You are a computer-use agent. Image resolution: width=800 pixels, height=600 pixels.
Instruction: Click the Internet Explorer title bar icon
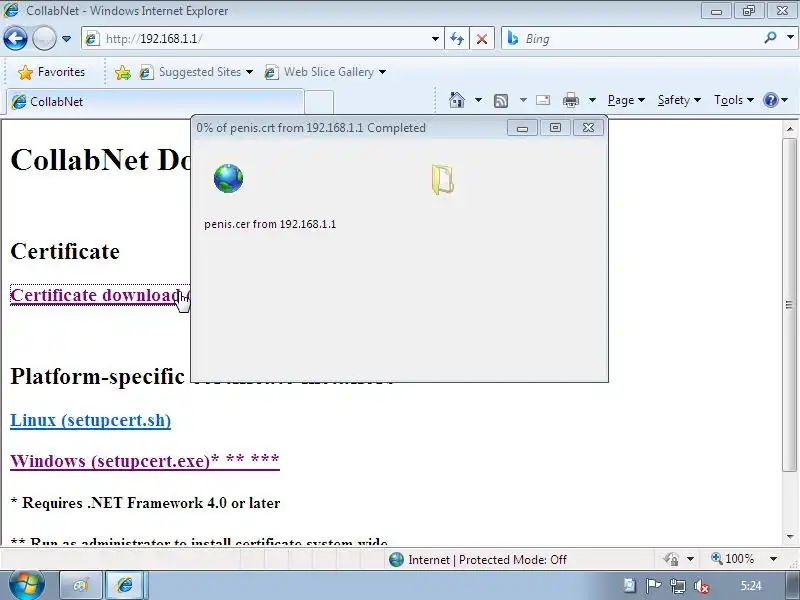point(11,10)
